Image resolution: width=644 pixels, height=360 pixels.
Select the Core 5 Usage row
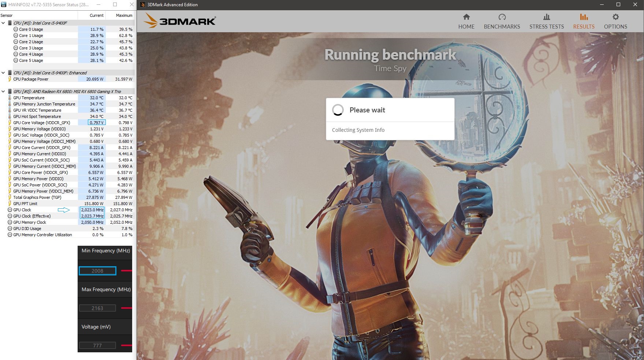(x=67, y=60)
